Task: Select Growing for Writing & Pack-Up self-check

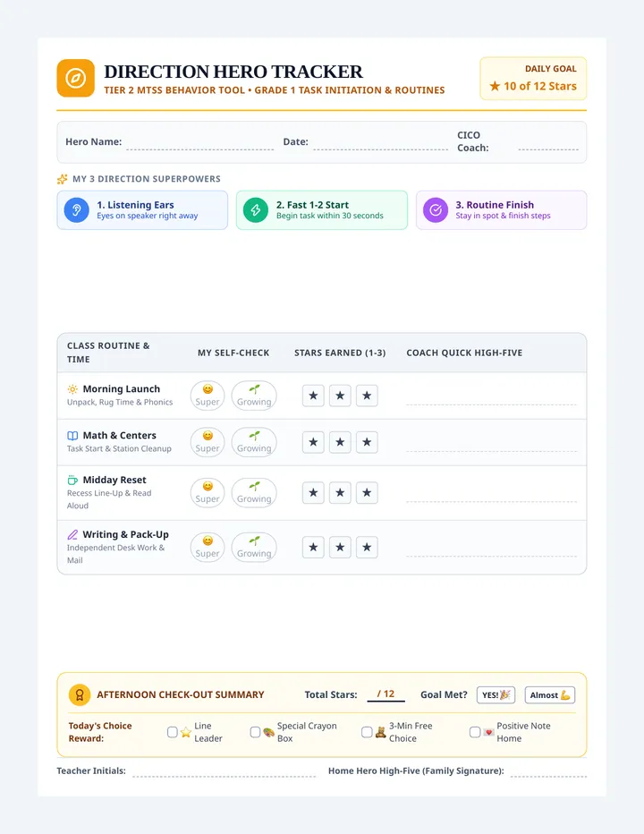Action: tap(254, 548)
